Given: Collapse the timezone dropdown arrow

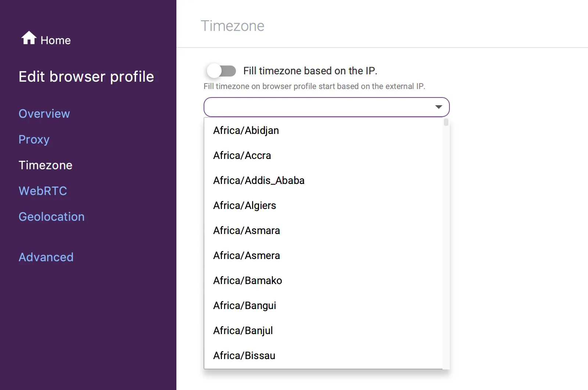Looking at the screenshot, I should coord(438,107).
